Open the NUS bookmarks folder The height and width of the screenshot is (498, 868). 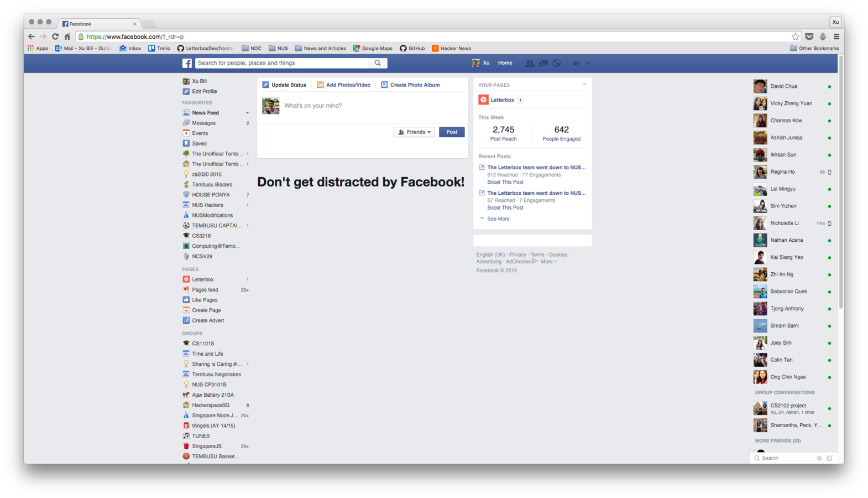tap(279, 48)
